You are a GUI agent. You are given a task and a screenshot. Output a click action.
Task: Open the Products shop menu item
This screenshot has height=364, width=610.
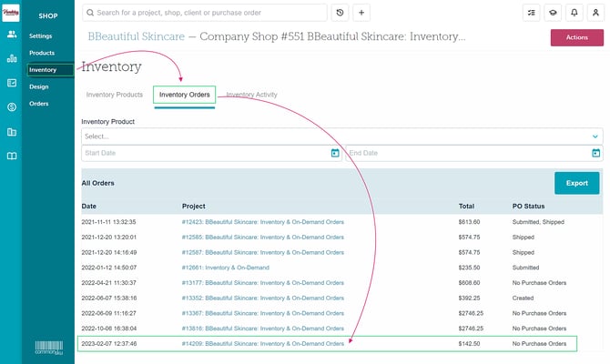tap(42, 53)
